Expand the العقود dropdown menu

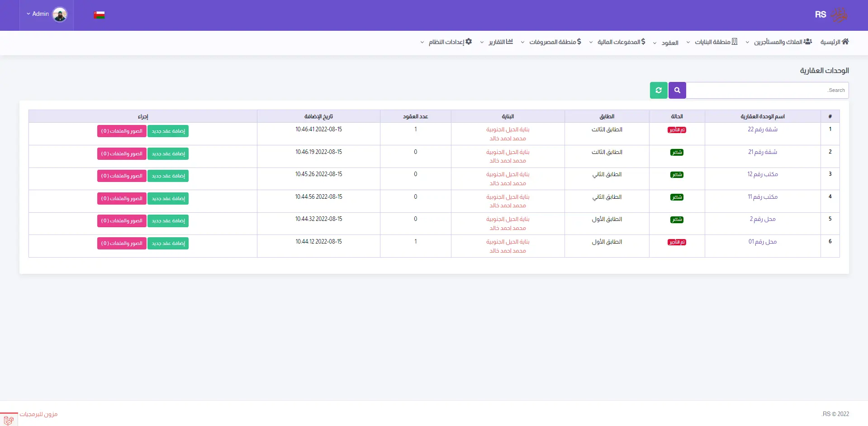coord(666,43)
